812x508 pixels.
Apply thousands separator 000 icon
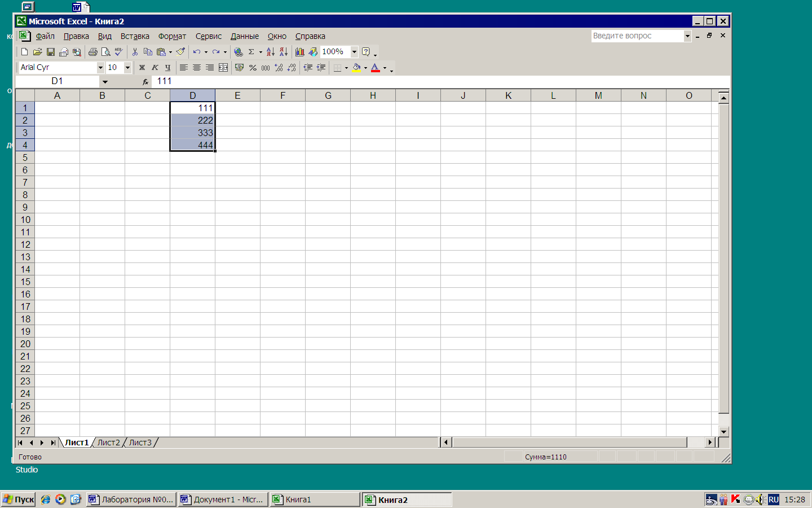(266, 68)
